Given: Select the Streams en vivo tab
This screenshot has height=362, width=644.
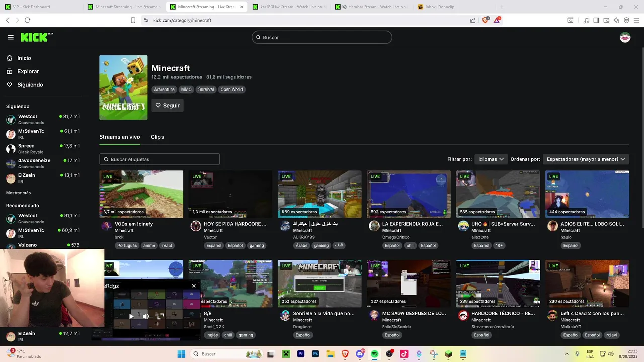Looking at the screenshot, I should click(120, 137).
